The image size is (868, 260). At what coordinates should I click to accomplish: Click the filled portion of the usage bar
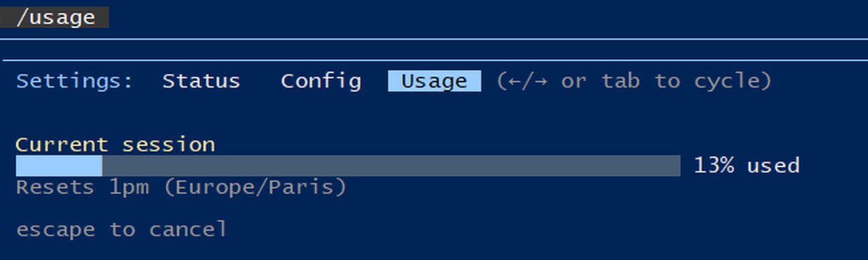58,166
